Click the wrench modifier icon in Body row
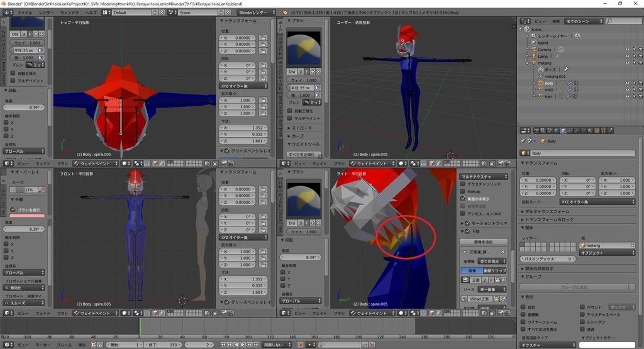The image size is (644, 349). (x=570, y=83)
